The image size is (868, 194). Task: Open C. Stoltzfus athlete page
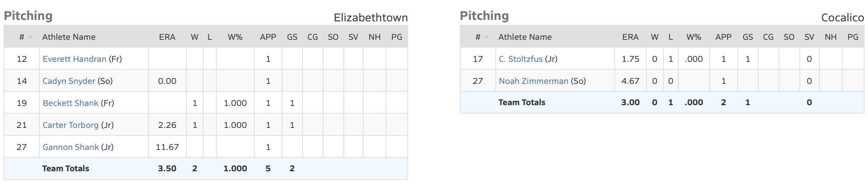520,59
